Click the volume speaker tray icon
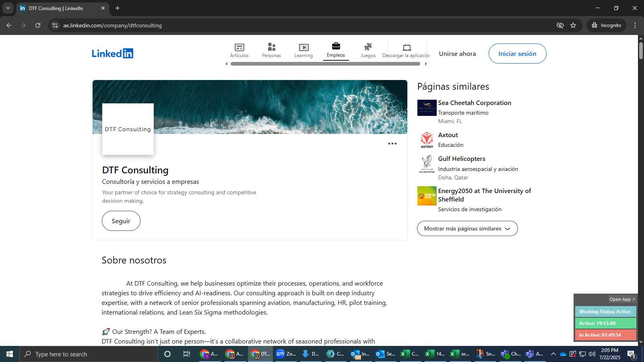 click(x=592, y=354)
